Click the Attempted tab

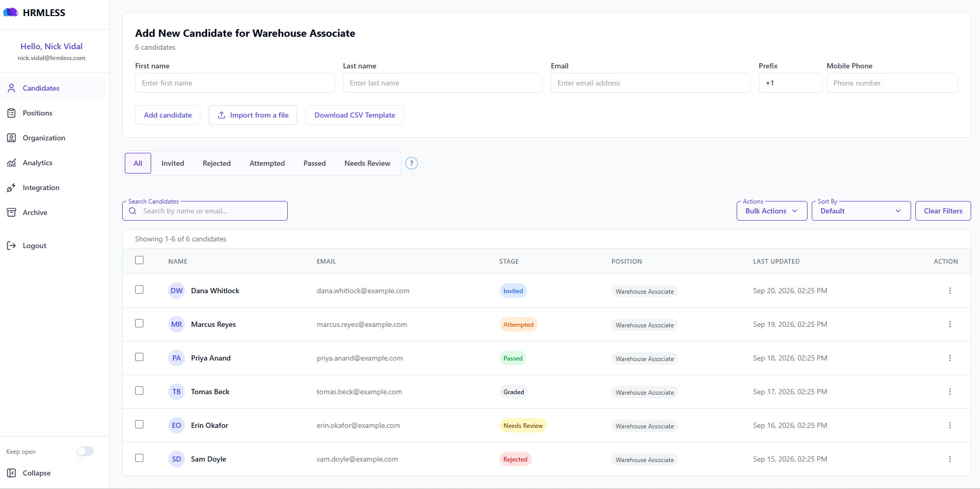(x=267, y=163)
